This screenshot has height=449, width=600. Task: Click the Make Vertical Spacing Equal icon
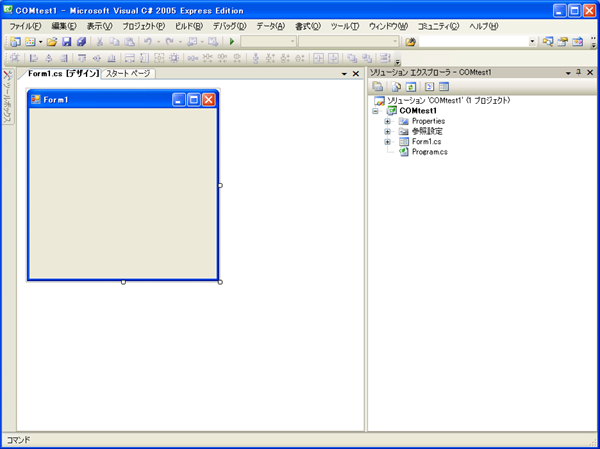pos(256,58)
